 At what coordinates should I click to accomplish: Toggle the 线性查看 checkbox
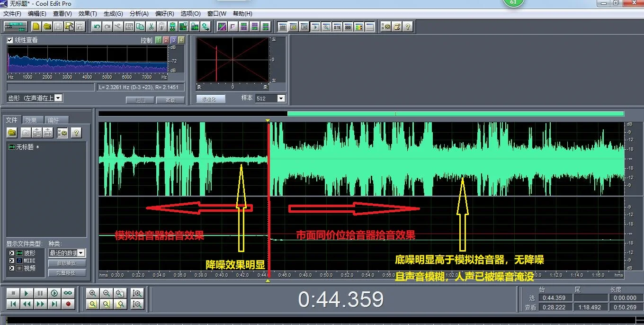pyautogui.click(x=10, y=40)
